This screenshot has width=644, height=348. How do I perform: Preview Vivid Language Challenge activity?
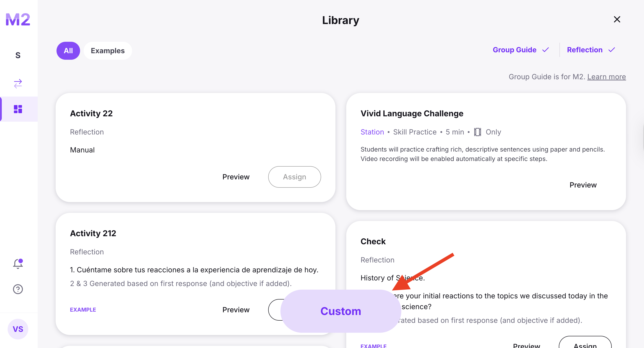pyautogui.click(x=583, y=185)
